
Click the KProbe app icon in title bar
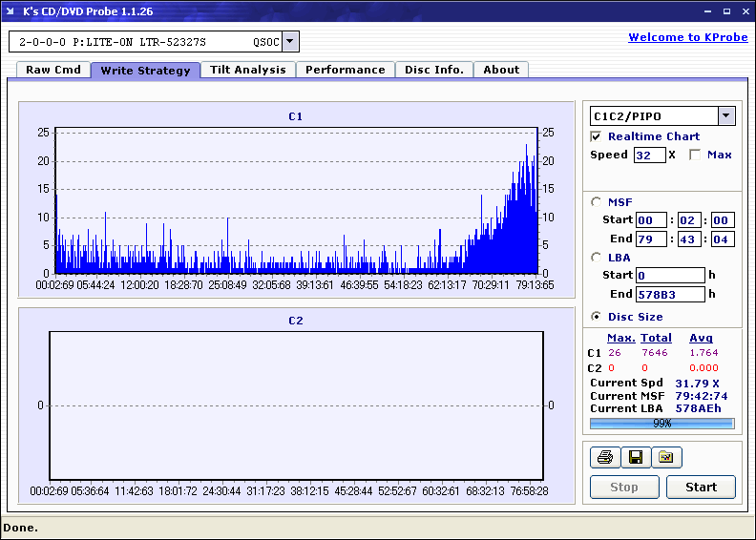coord(10,10)
